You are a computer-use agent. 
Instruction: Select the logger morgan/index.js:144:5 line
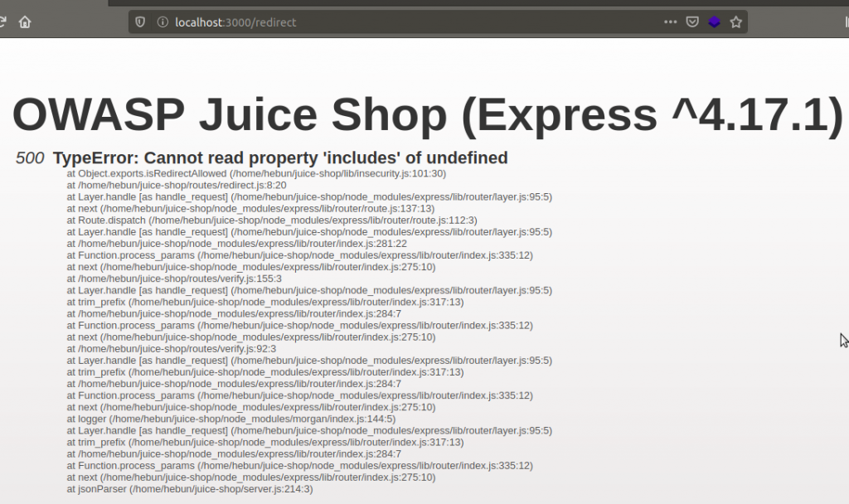coord(231,419)
